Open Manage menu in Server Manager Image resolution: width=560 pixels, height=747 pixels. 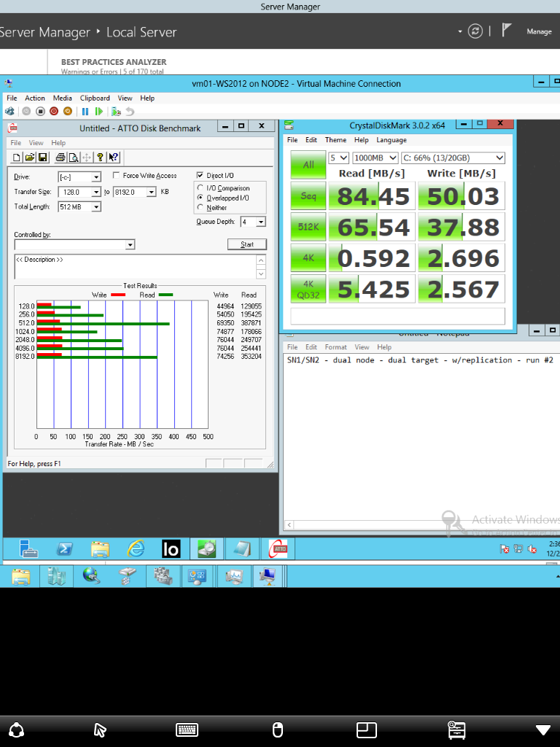coord(539,31)
